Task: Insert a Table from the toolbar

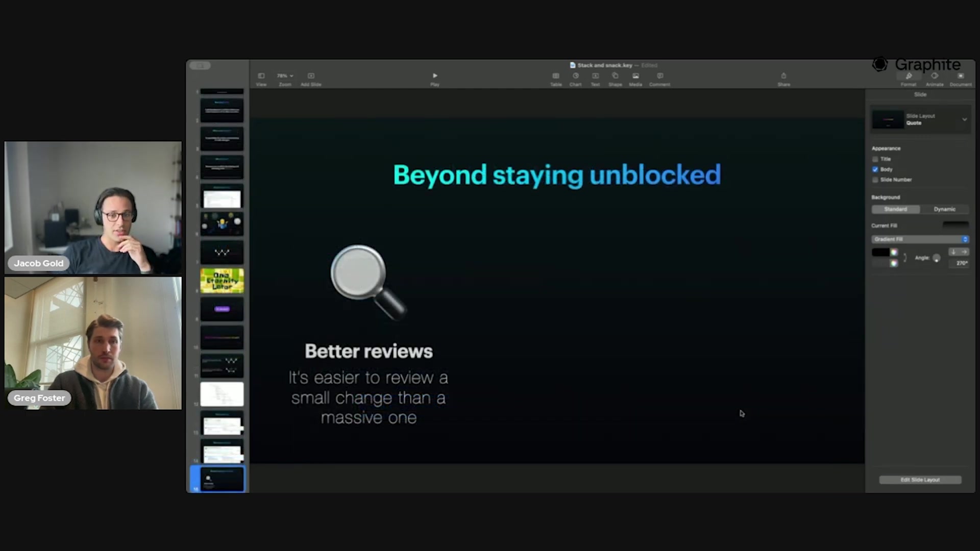Action: click(x=556, y=79)
